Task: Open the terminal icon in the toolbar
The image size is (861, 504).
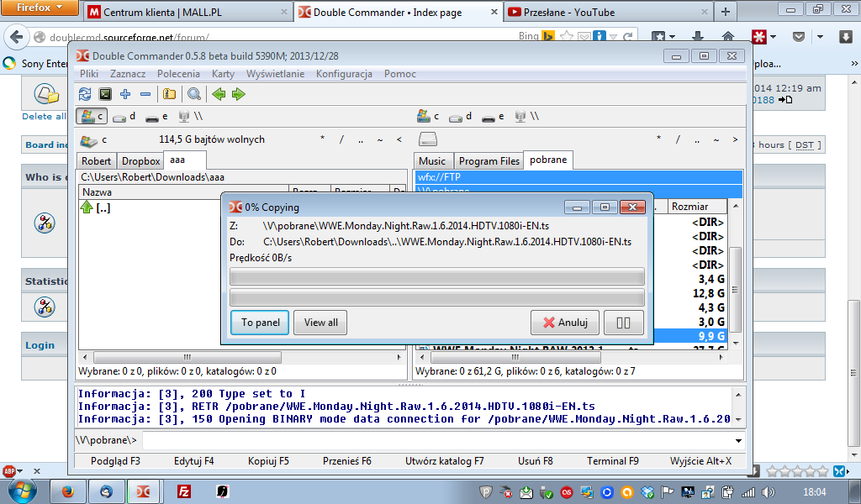Action: pos(105,94)
